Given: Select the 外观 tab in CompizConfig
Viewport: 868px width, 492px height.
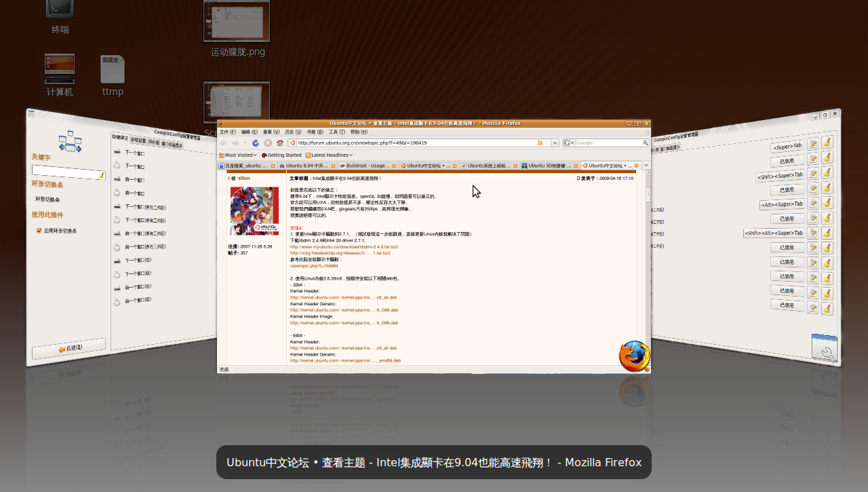Looking at the screenshot, I should pyautogui.click(x=153, y=143).
